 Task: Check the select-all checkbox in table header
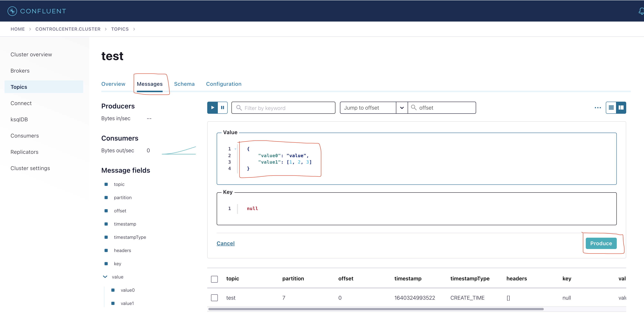214,279
